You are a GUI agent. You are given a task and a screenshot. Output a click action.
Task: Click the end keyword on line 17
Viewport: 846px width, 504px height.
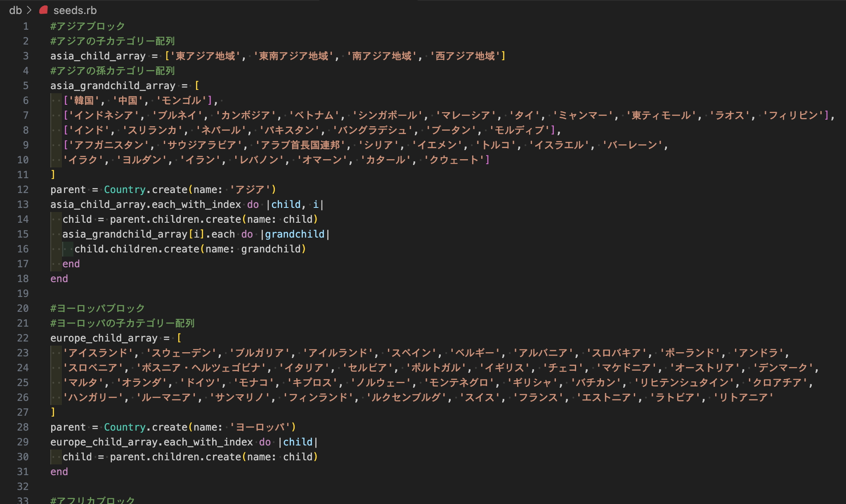(x=71, y=264)
